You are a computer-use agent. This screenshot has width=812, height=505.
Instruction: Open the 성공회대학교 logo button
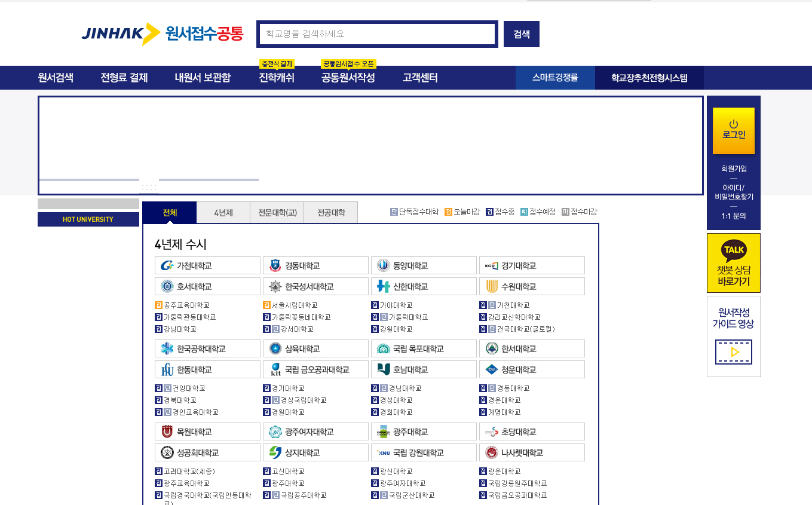coord(207,452)
